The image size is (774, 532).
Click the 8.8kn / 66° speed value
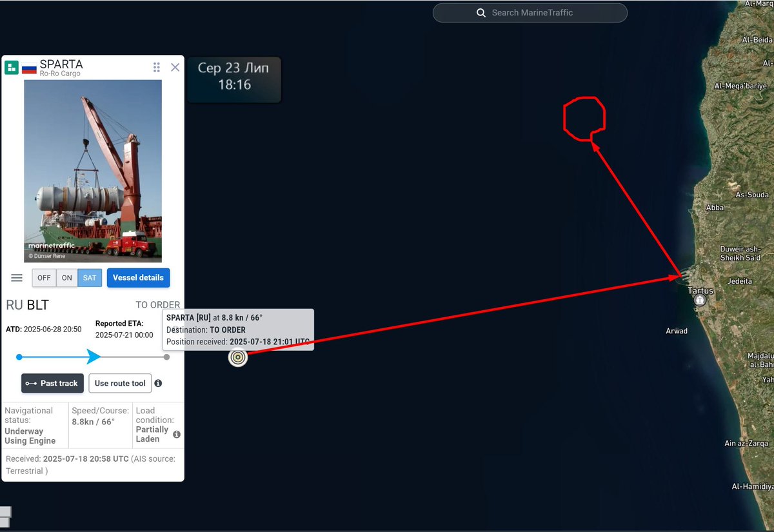coord(93,422)
